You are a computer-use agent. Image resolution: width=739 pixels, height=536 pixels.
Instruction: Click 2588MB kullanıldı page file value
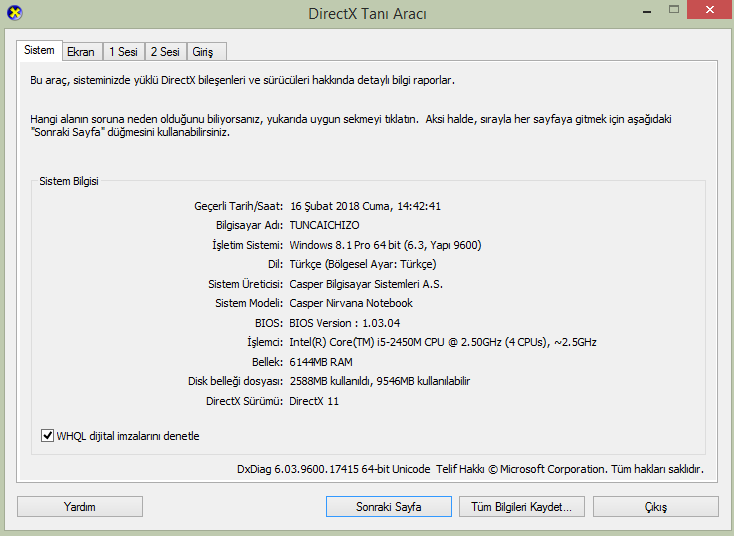tap(380, 381)
